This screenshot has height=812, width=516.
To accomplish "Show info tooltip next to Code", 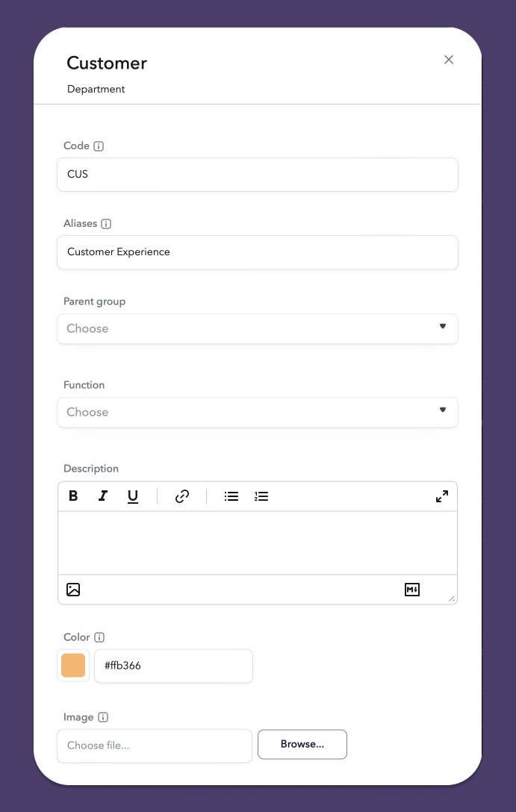I will point(99,146).
